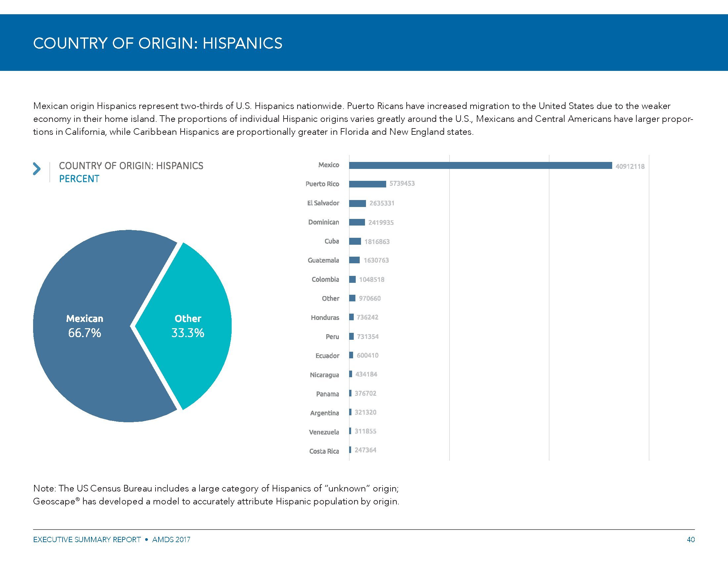Click the Executive Summary Report footer text
The height and width of the screenshot is (563, 728).
point(87,540)
